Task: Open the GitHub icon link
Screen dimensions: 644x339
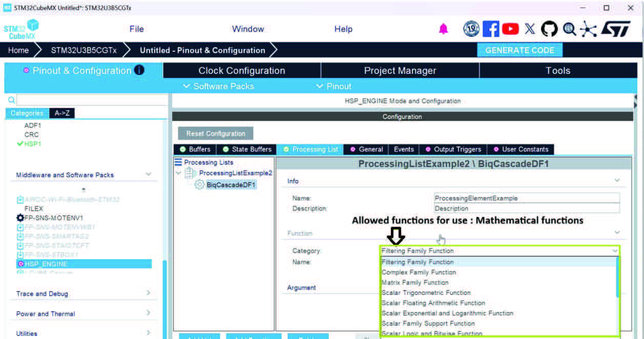Action: click(x=549, y=29)
